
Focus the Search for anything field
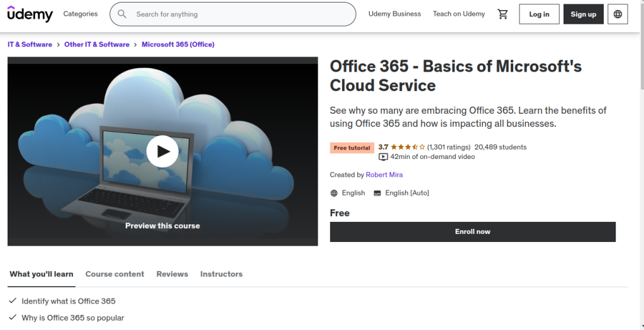click(242, 14)
